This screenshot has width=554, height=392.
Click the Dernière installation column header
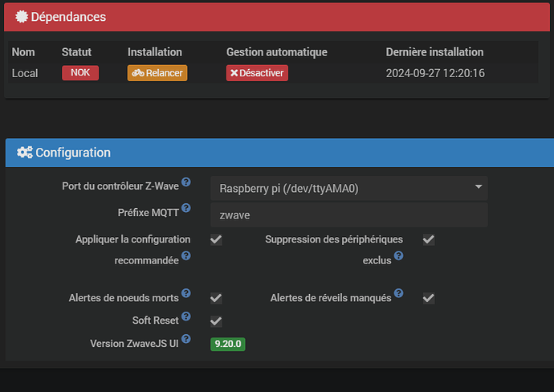tap(434, 52)
